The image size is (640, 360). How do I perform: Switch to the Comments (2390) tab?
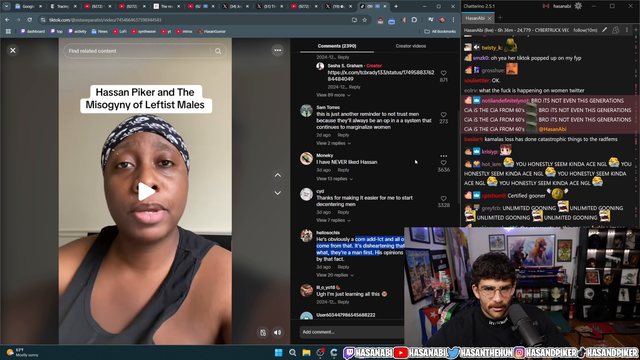click(337, 46)
